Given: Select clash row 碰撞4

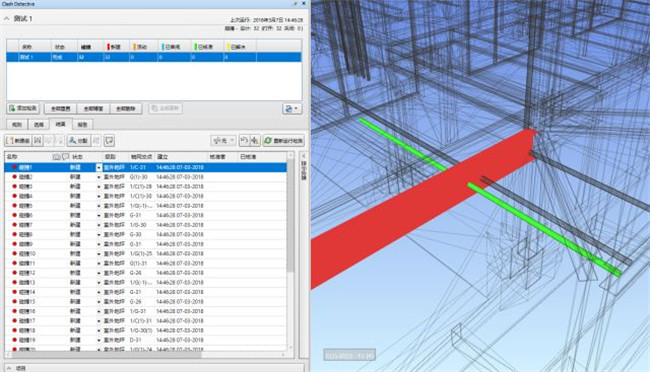Looking at the screenshot, I should click(145, 196).
